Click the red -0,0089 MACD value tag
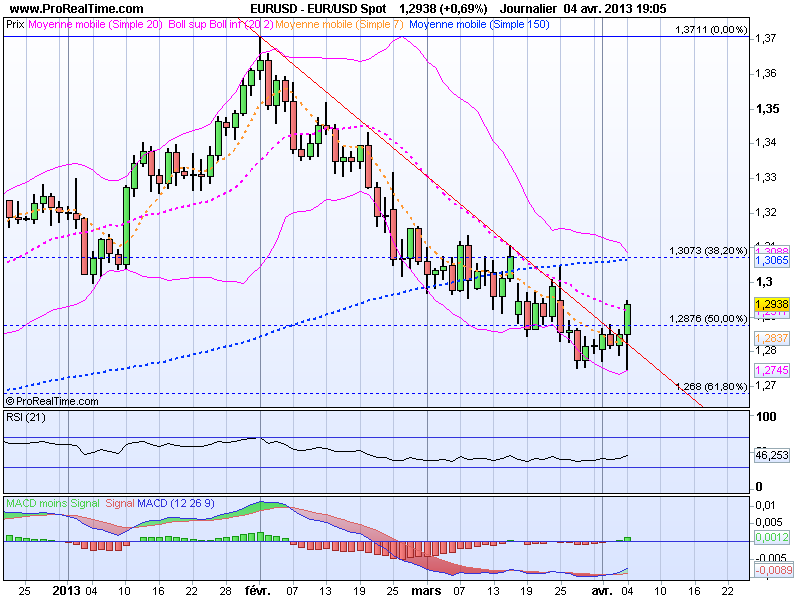This screenshot has height=600, width=800. tap(773, 569)
